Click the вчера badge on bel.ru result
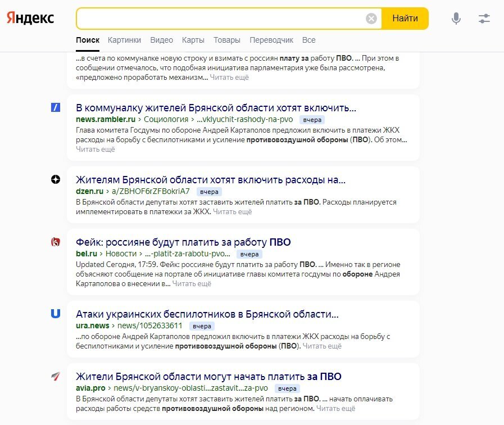Screen dimensions: 504x425 249,254
